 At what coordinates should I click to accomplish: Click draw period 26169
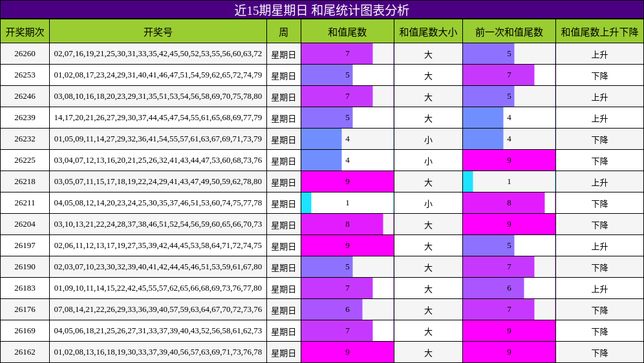(x=25, y=331)
